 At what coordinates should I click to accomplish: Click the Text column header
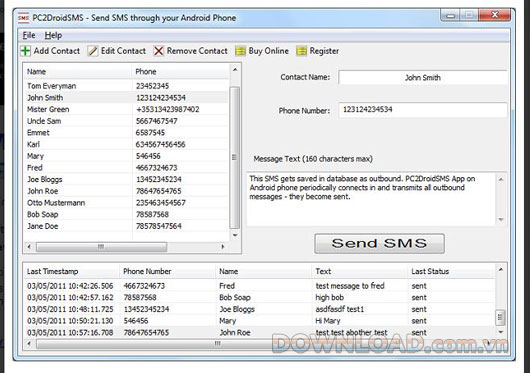[x=360, y=271]
